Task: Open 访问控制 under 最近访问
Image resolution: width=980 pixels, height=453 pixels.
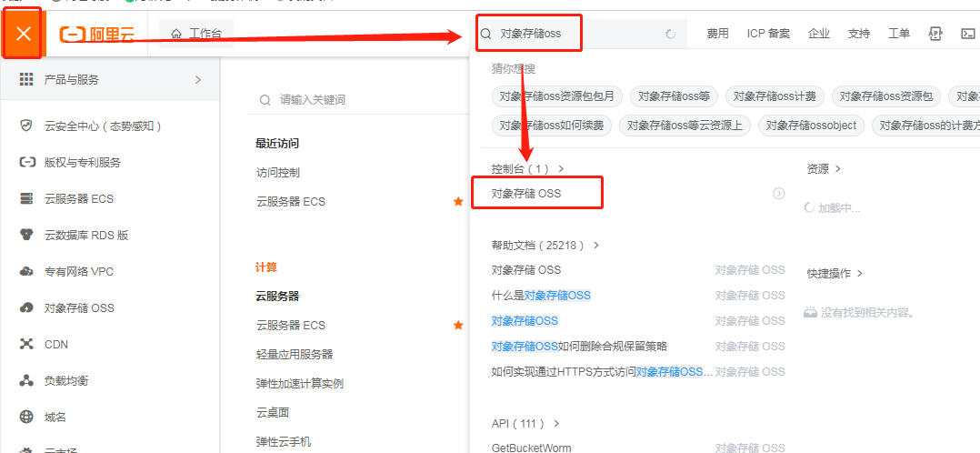Action: 277,173
